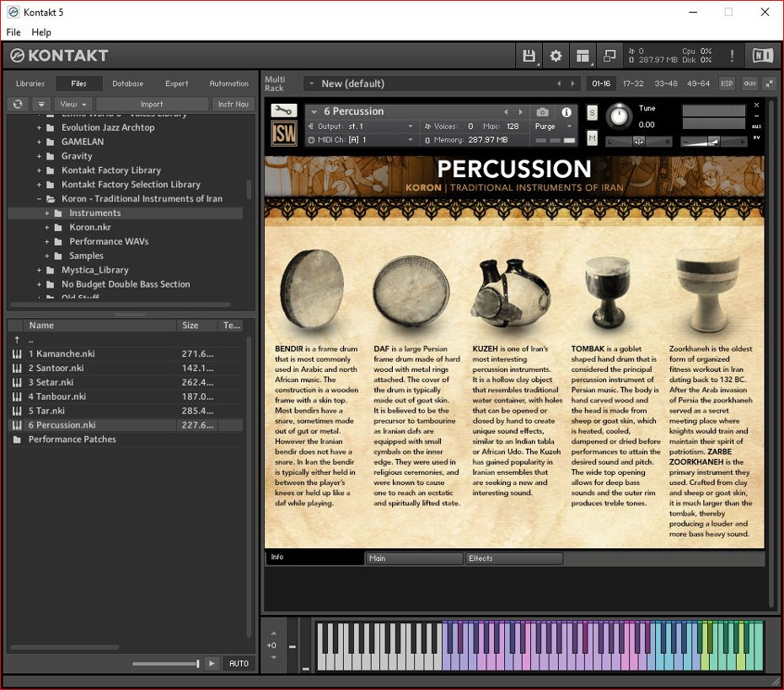Select previous multi preset arrow beside New (default)

click(559, 84)
